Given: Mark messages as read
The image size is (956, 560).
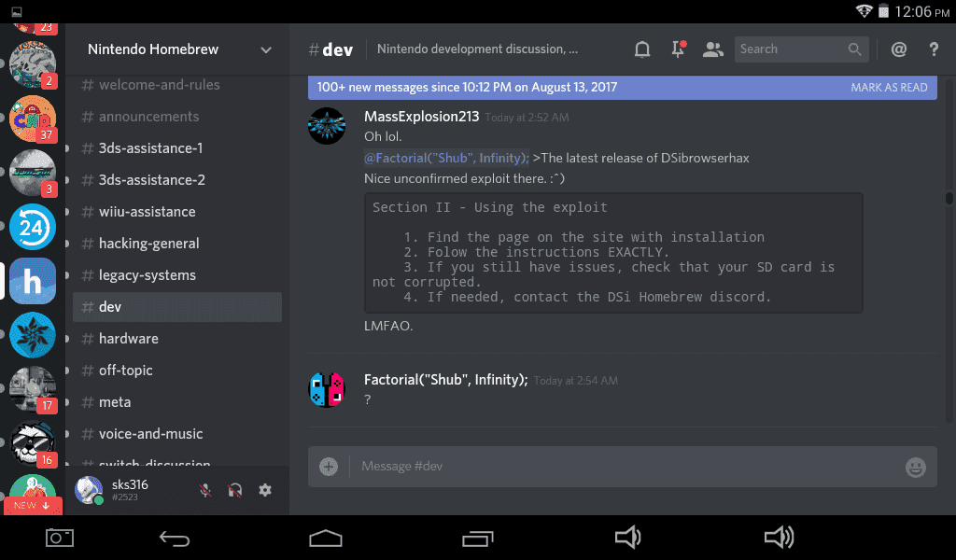Looking at the screenshot, I should 889,87.
